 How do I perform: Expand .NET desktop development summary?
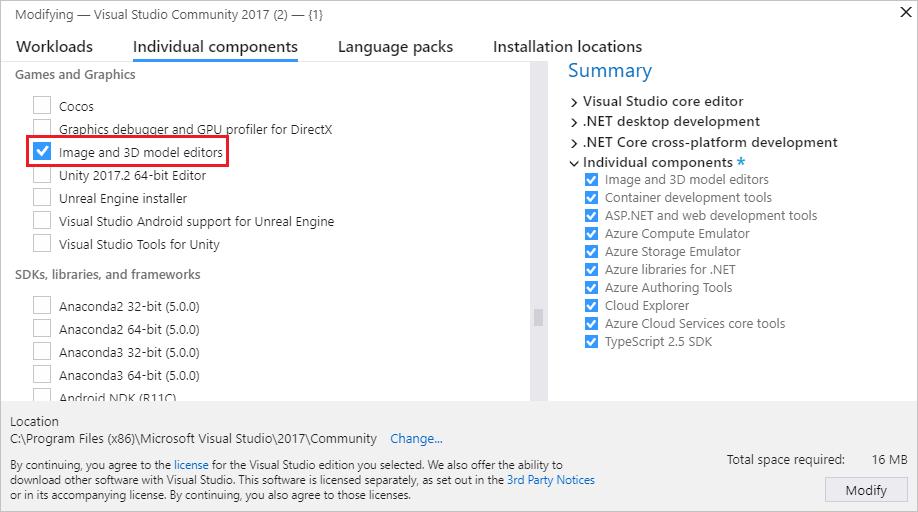[574, 122]
